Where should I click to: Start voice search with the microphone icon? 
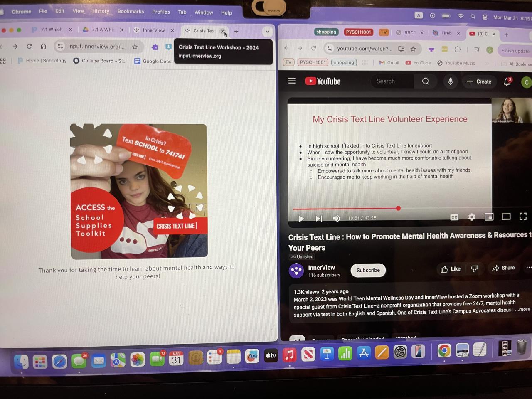click(450, 81)
